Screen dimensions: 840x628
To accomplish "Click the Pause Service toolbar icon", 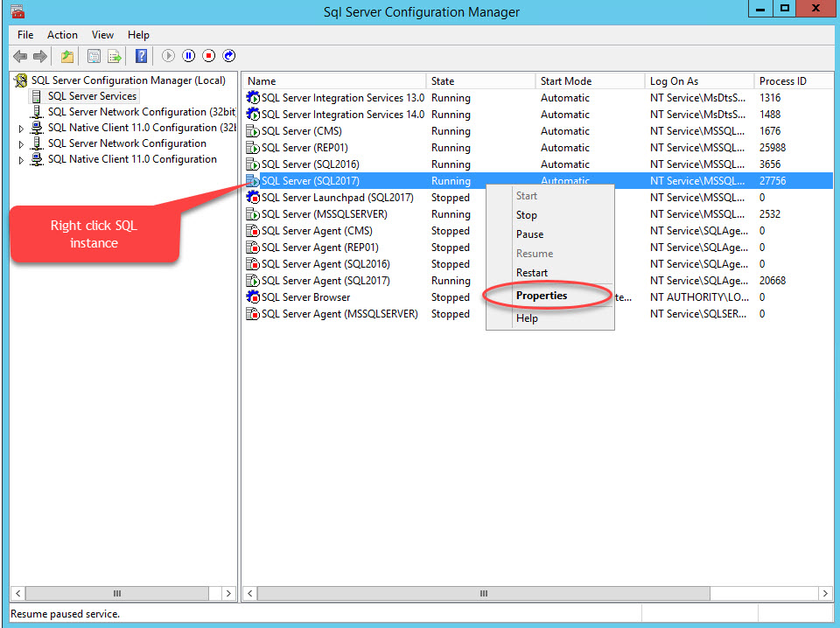I will point(188,56).
